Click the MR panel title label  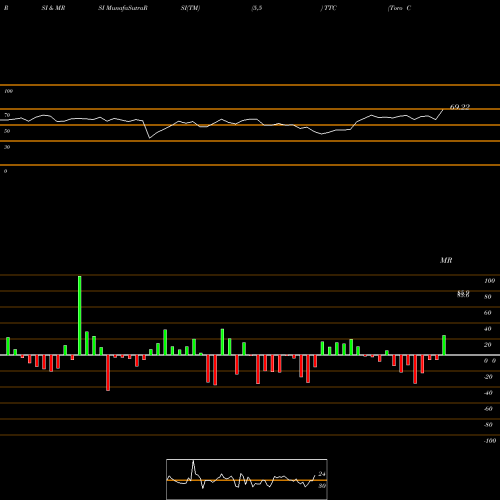[446, 260]
